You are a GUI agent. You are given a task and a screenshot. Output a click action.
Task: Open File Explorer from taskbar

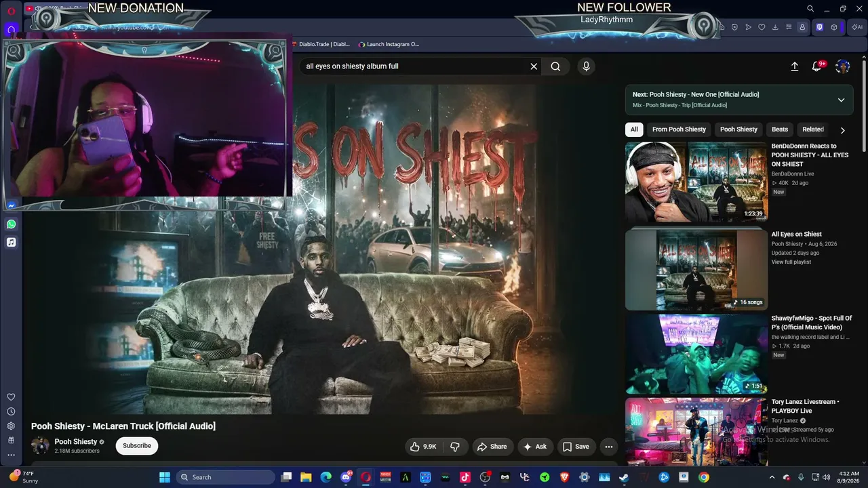(306, 477)
